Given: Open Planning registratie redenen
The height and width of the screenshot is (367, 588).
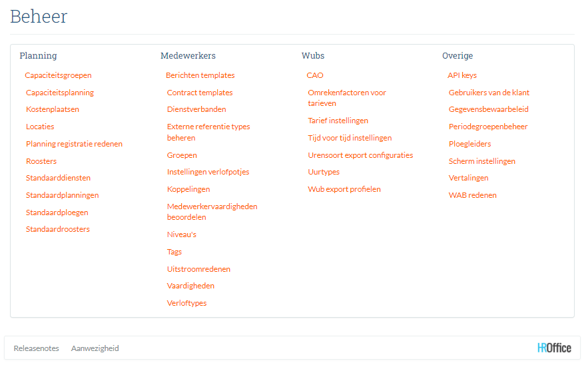Looking at the screenshot, I should click(x=74, y=144).
